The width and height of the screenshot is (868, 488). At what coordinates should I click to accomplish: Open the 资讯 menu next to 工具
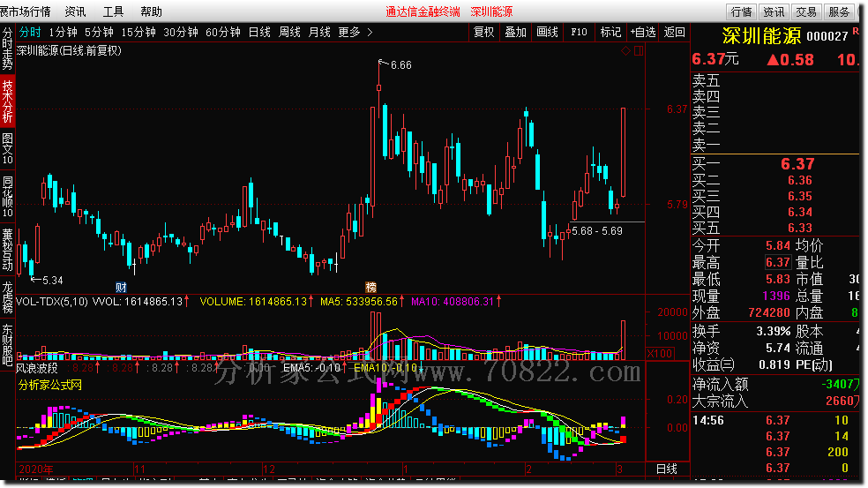click(75, 11)
